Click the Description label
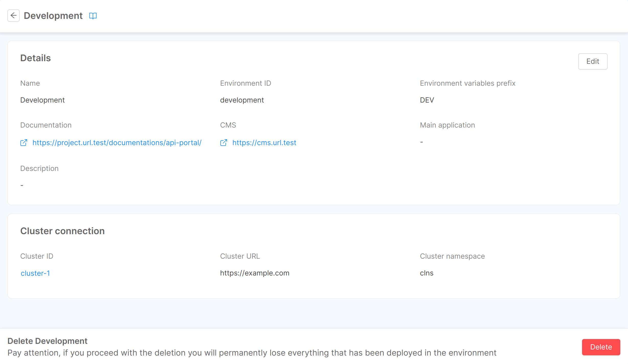Viewport: 628px width, 364px height. (x=39, y=168)
